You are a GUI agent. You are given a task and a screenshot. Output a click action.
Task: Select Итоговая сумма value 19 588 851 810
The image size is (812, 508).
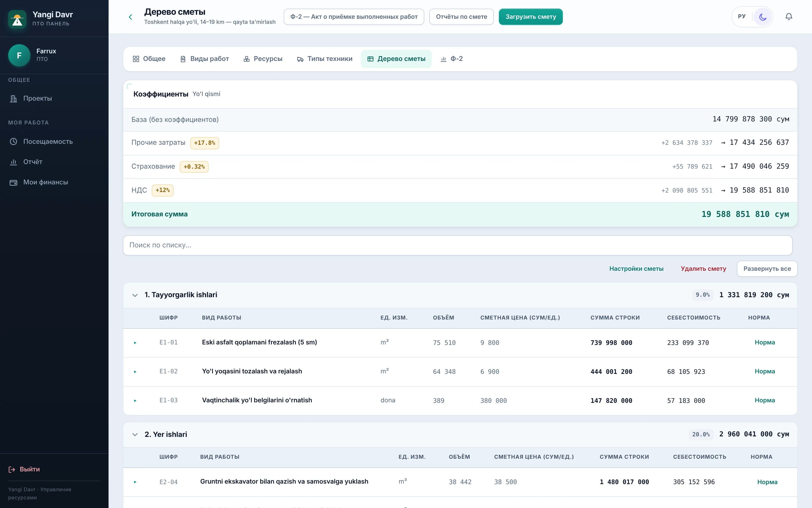pyautogui.click(x=745, y=214)
